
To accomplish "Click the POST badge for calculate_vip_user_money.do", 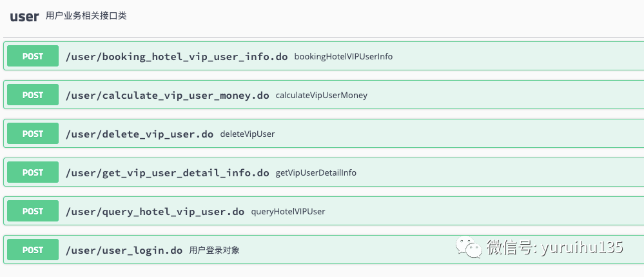I will (33, 95).
